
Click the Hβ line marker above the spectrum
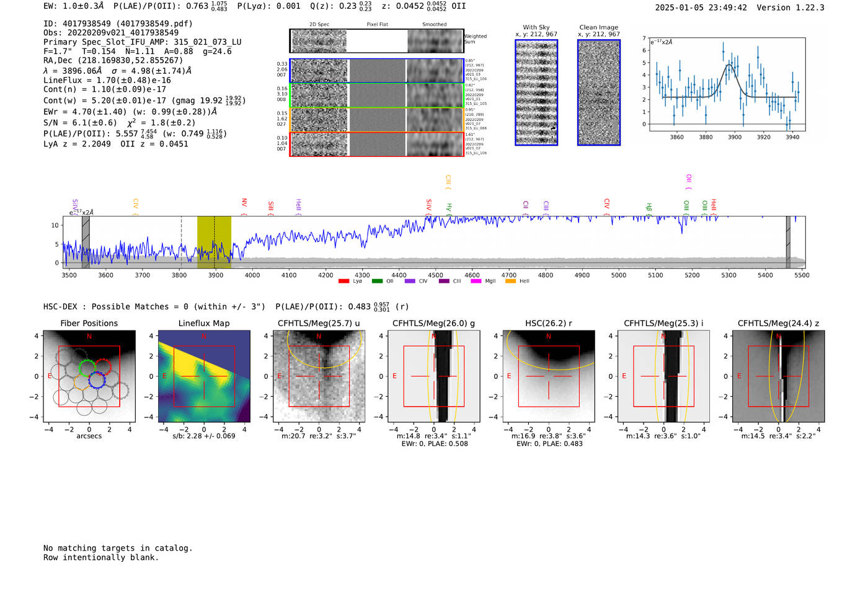click(x=649, y=209)
